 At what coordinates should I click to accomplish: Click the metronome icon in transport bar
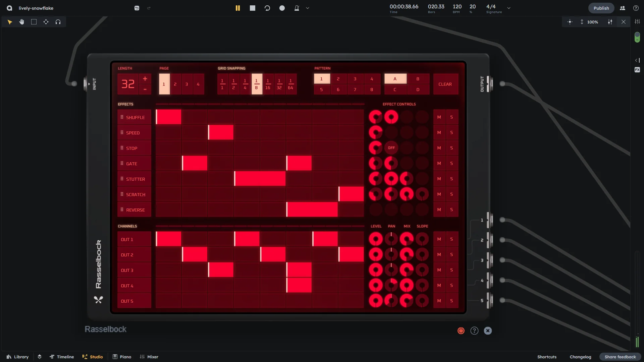click(x=297, y=8)
